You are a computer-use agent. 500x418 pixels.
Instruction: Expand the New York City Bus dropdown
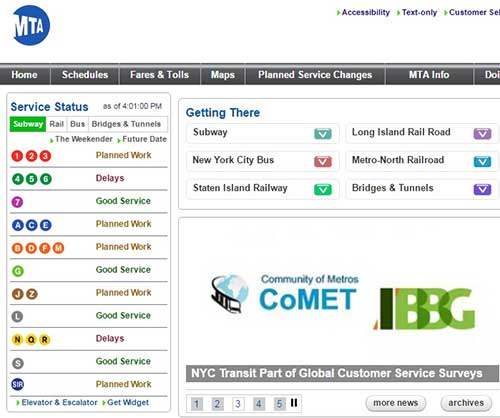(x=322, y=162)
